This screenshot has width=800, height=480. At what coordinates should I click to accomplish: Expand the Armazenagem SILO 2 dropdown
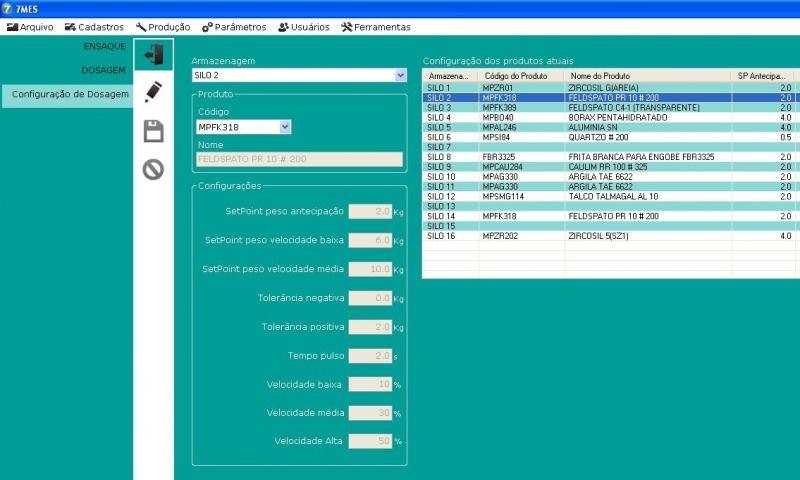401,75
